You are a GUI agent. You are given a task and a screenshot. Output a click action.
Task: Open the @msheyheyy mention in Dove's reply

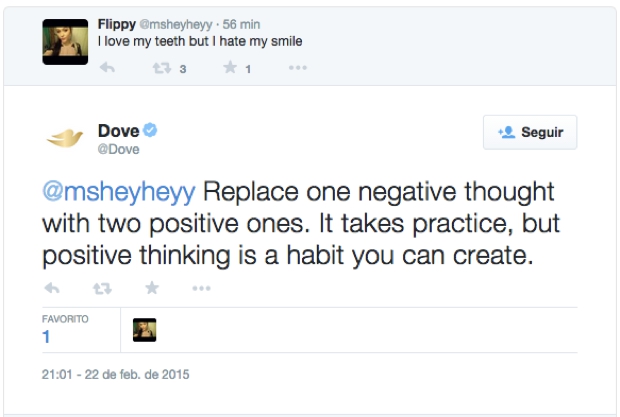click(x=120, y=191)
